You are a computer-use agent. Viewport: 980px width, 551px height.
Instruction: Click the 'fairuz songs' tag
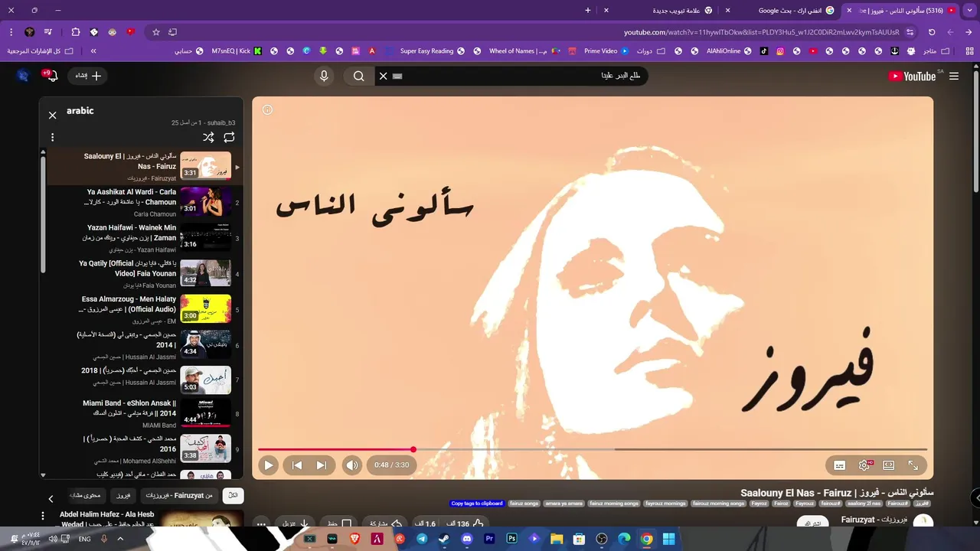coord(524,504)
